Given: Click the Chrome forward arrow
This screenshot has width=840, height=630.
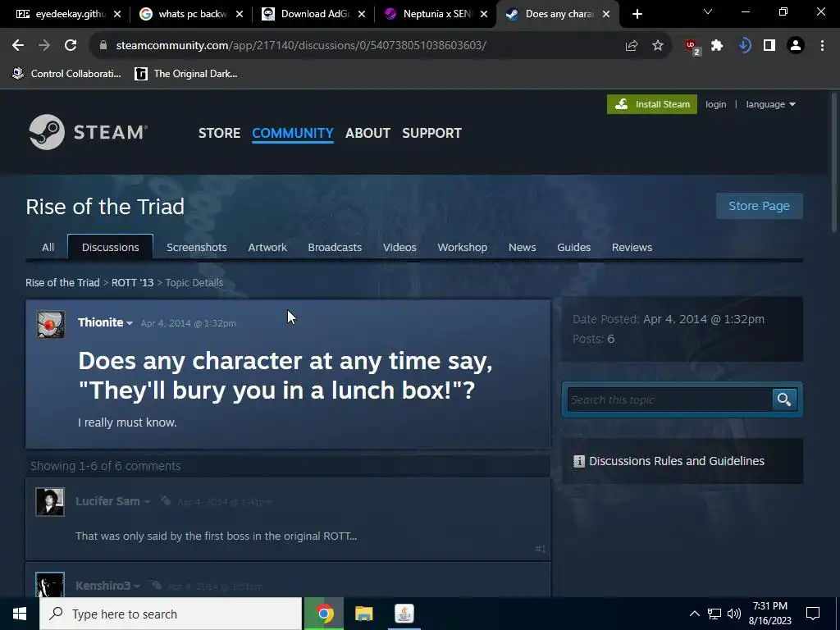Looking at the screenshot, I should tap(44, 46).
